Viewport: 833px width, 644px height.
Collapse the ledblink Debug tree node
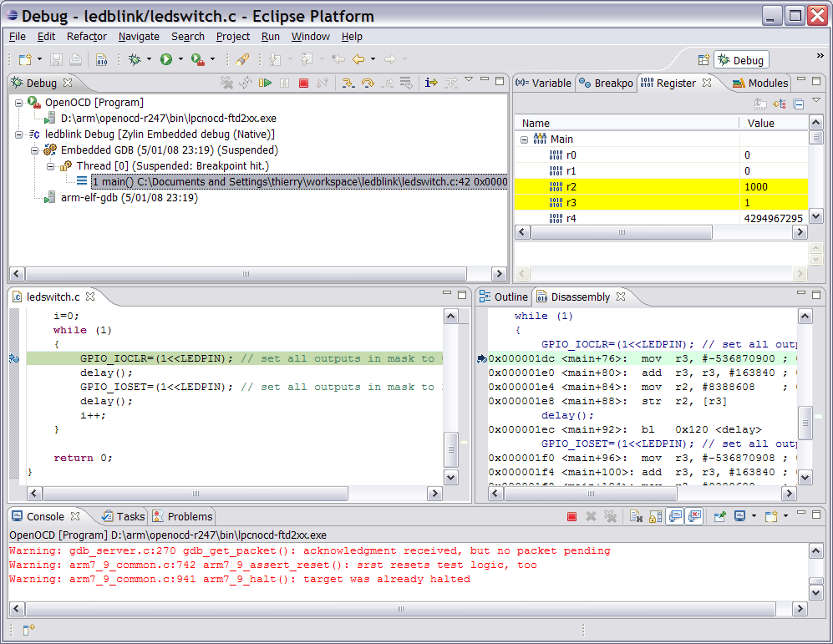[x=19, y=134]
